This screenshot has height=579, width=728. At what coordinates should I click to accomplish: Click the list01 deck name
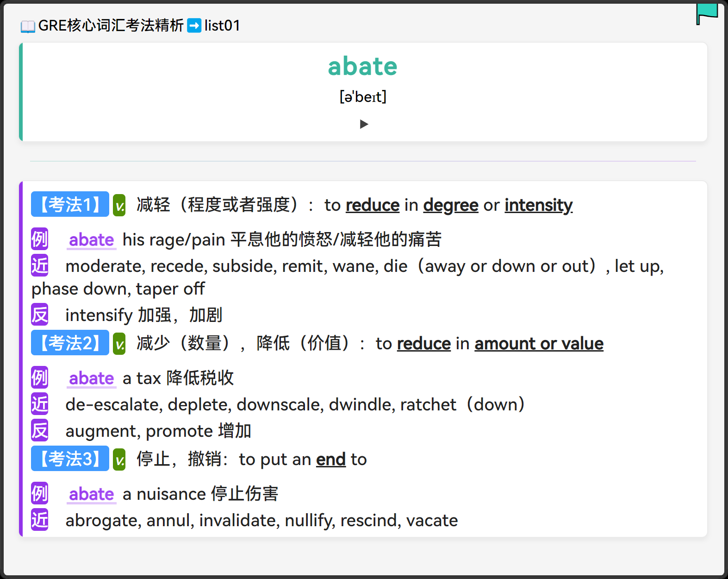pos(222,25)
